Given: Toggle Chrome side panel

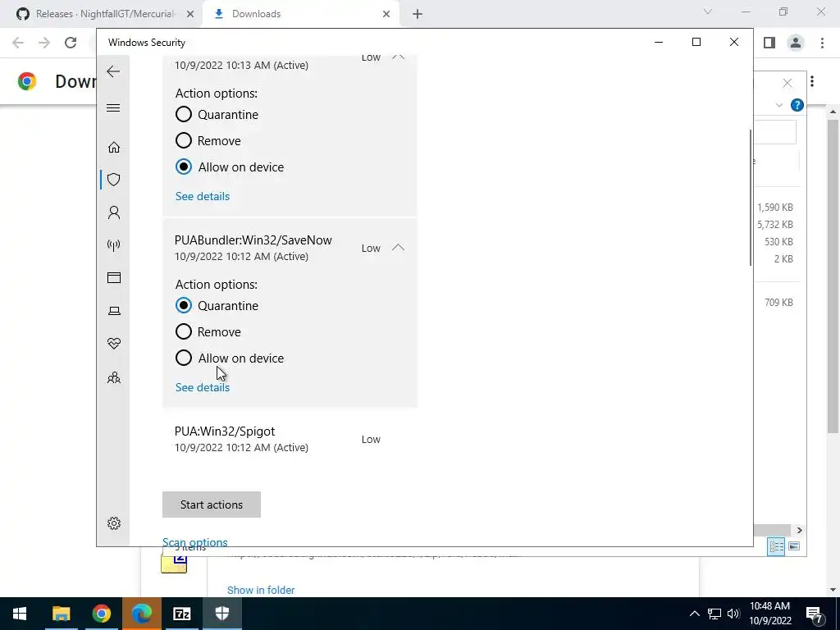Looking at the screenshot, I should tap(769, 43).
